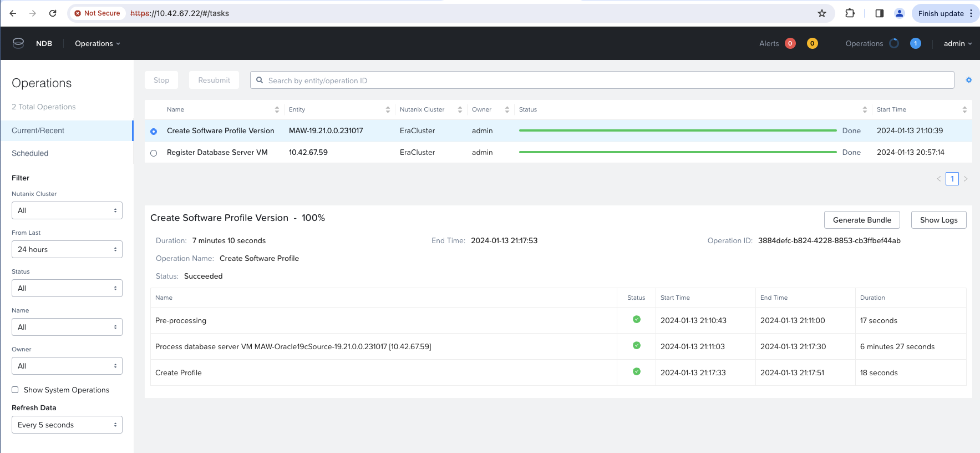Bookmark this page with the star icon

coord(822,13)
